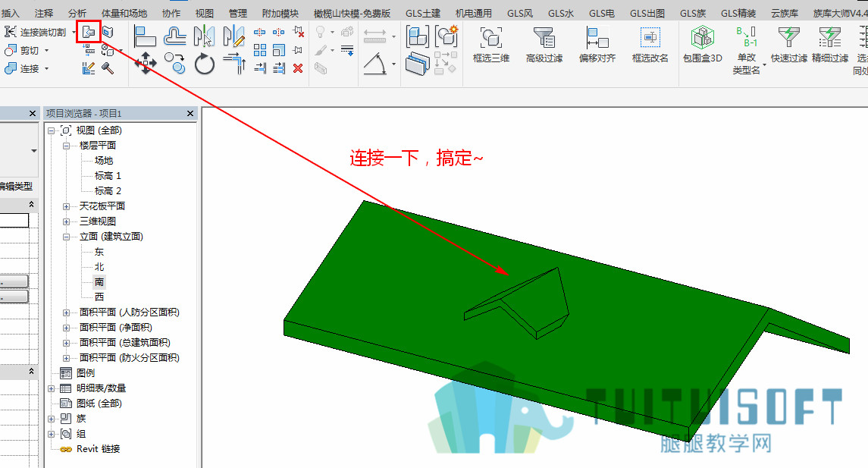Close the properties panel
The width and height of the screenshot is (868, 468).
pos(32,114)
